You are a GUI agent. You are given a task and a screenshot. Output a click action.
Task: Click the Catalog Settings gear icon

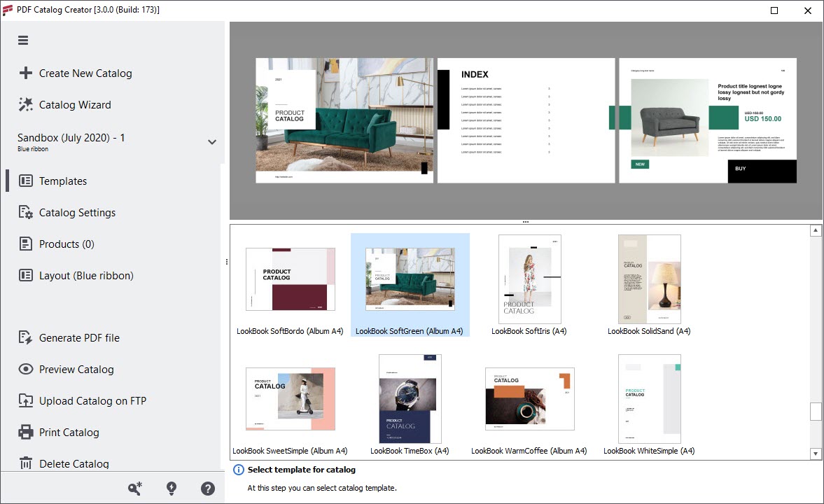(x=26, y=213)
